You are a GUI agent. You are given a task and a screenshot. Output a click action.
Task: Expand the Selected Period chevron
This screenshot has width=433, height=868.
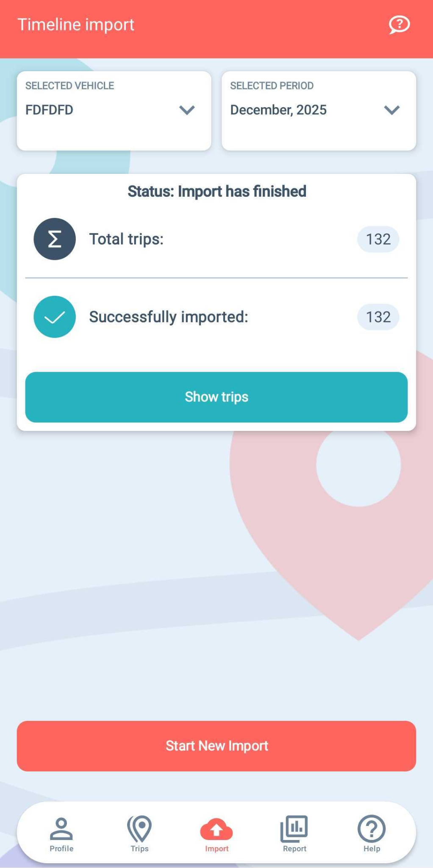coord(392,110)
